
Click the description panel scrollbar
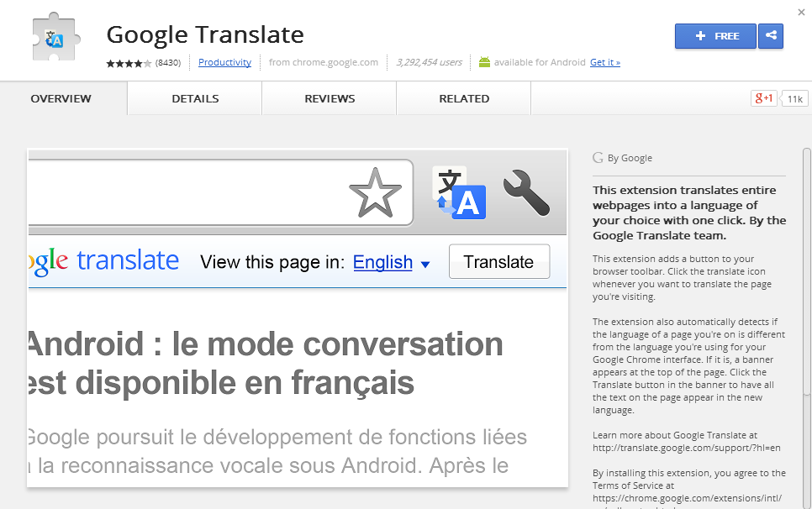807,271
